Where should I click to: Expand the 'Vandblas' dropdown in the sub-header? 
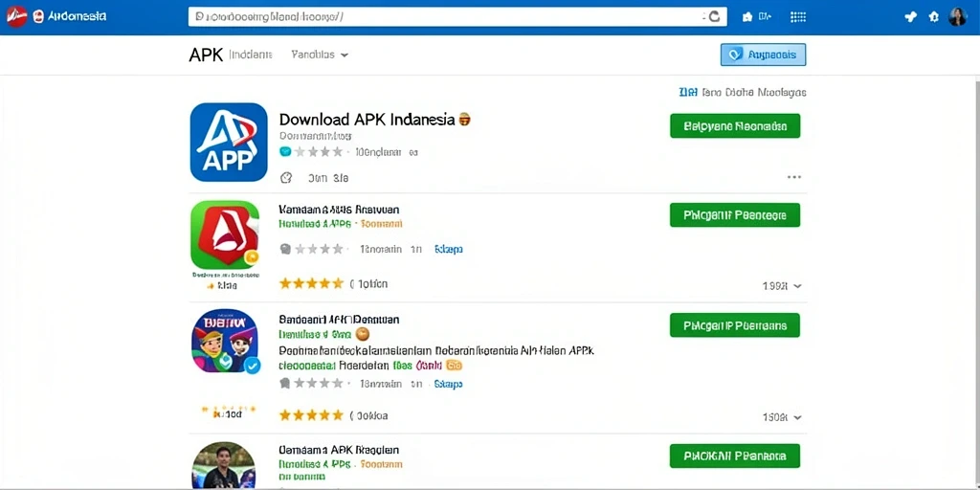coord(320,55)
